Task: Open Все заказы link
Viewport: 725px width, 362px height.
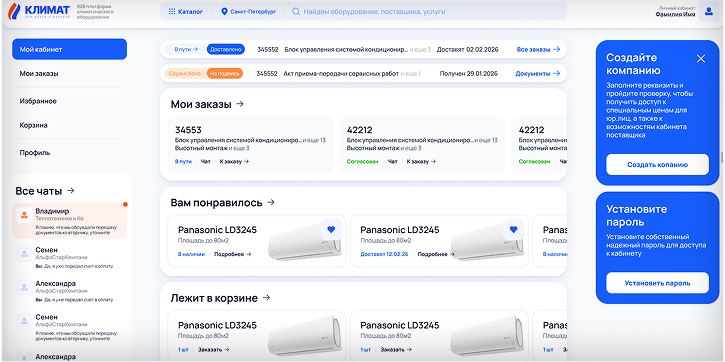Action: pyautogui.click(x=538, y=49)
